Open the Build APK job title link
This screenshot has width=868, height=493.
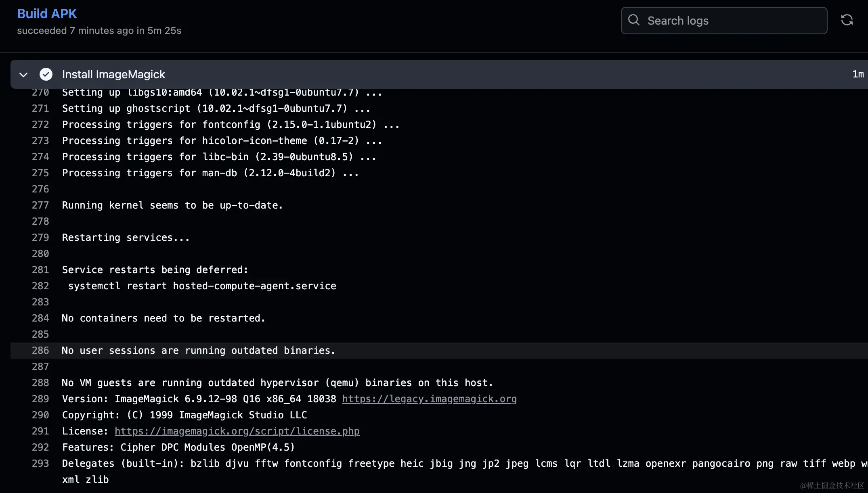click(x=47, y=14)
